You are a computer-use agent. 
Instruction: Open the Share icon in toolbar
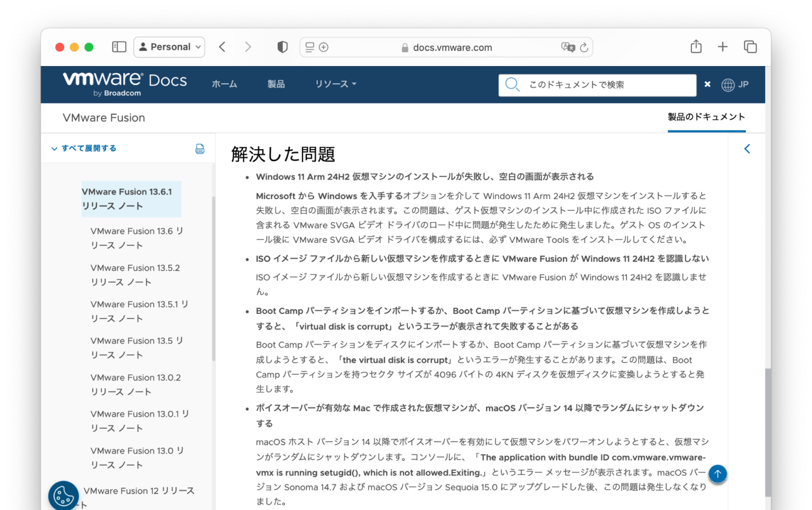pos(696,46)
